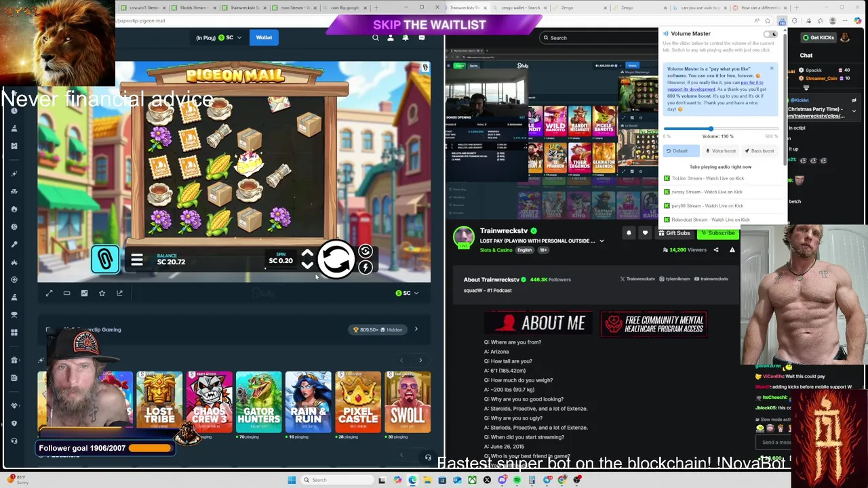Click the Free Community Mental Healthcare banner

tap(654, 324)
